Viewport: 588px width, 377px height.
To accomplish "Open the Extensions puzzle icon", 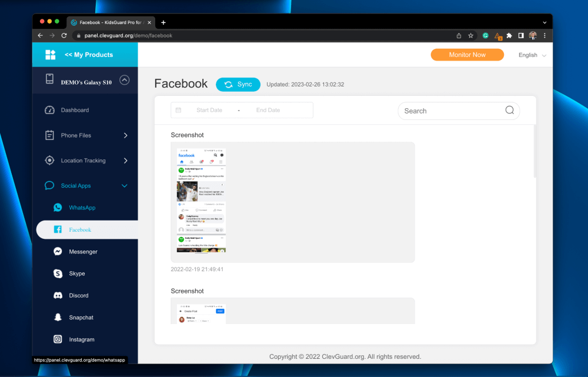I will [509, 36].
